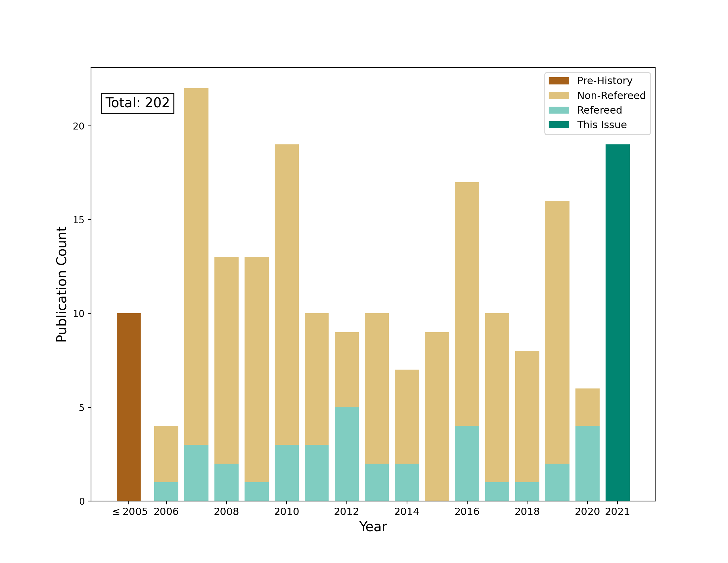Select the 'Non-Refereed' legend label
Screen dimensions: 728x563
[x=611, y=95]
